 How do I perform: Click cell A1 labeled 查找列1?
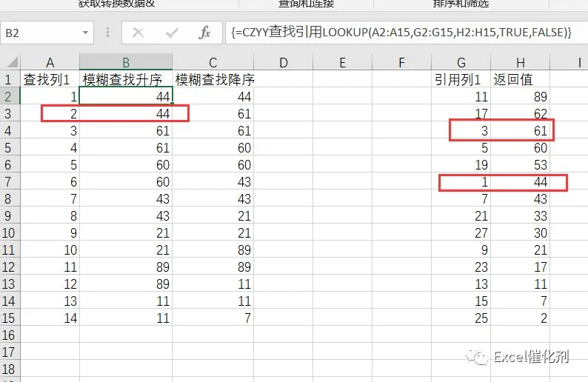[50, 79]
